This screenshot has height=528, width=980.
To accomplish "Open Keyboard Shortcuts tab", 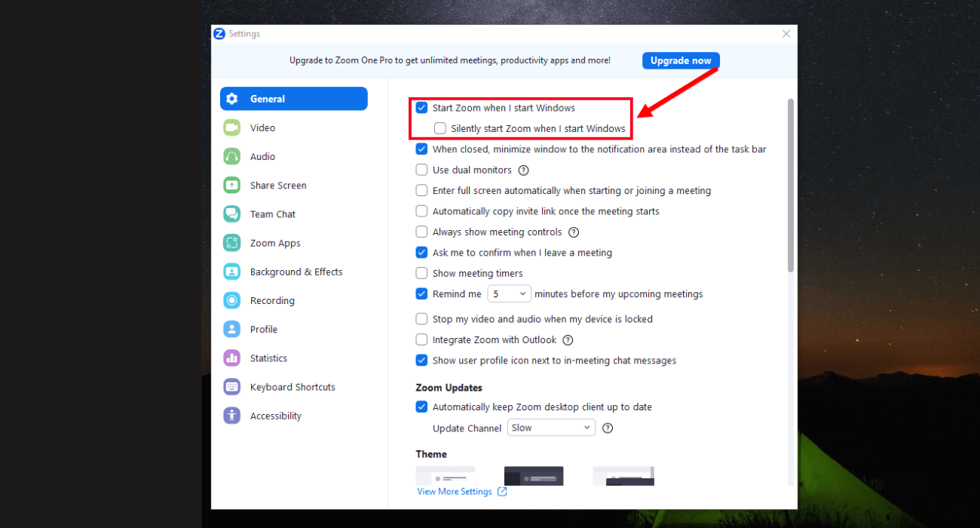I will [x=294, y=387].
